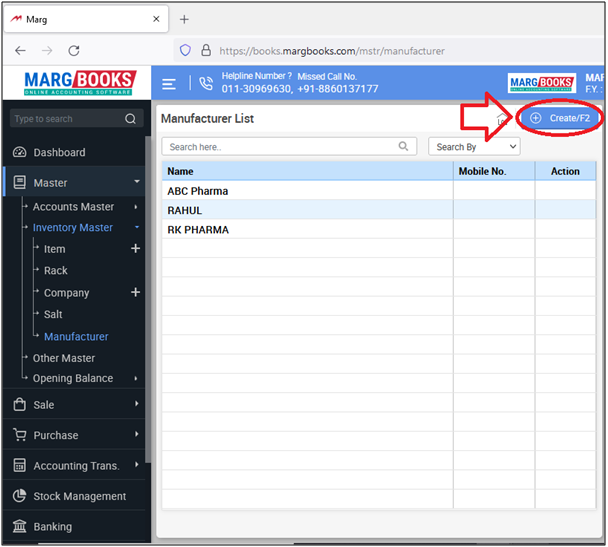Click the MargBooks logo in blue header

[x=541, y=83]
